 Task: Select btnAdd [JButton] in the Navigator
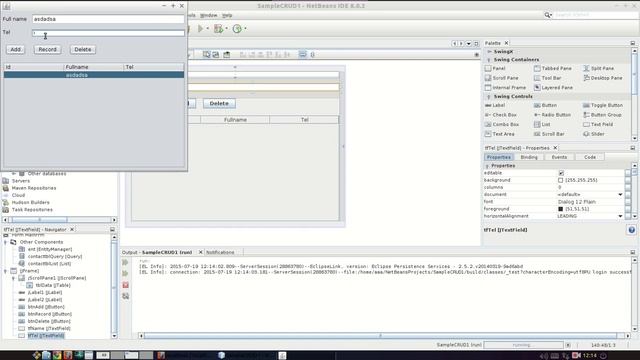click(x=46, y=307)
